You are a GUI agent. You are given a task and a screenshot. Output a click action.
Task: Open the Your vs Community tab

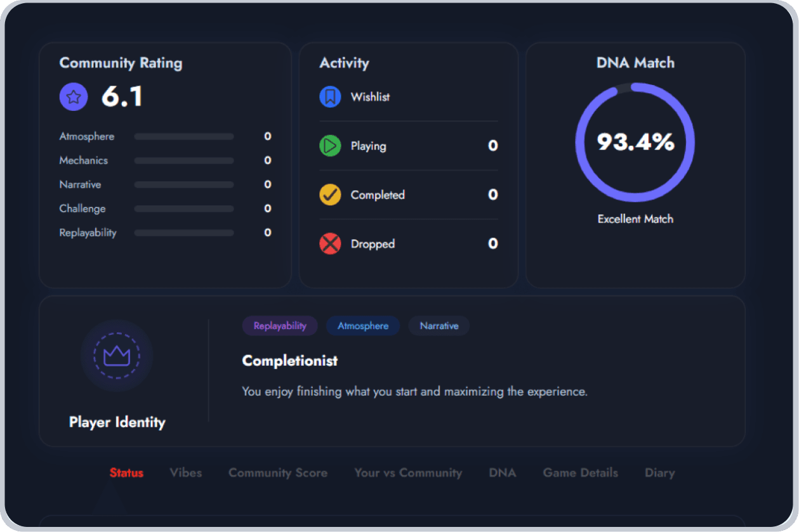(408, 473)
